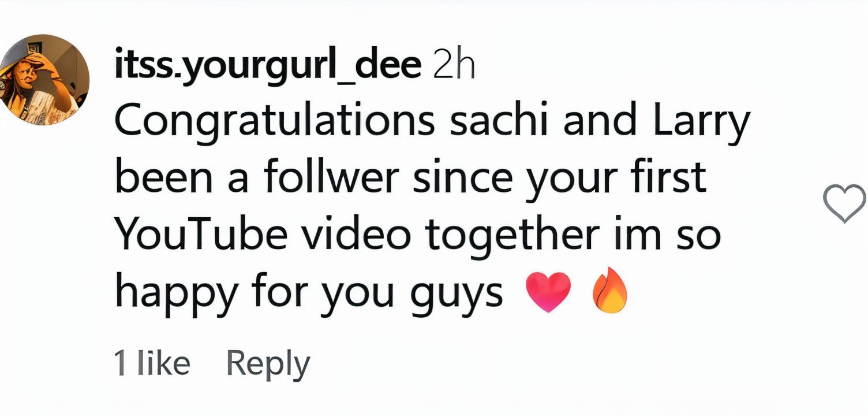Screen dimensions: 868x416
Task: Click the word "happy" in the comment
Action: coord(177,292)
